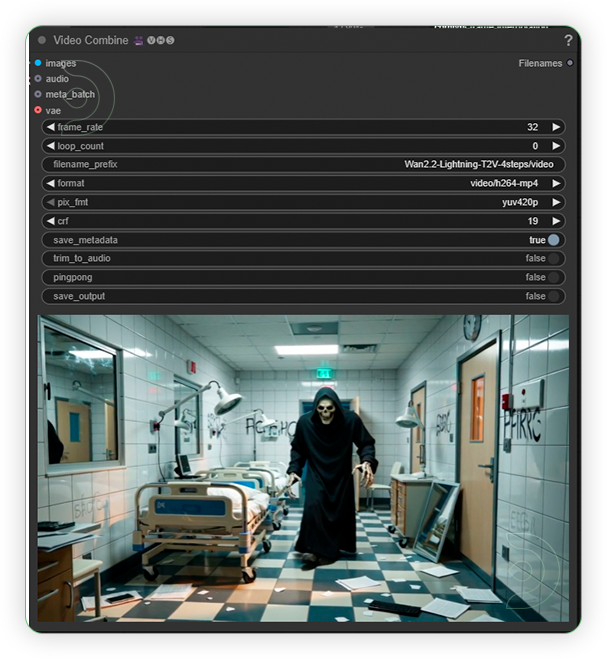Viewport: 607px width, 659px height.
Task: Enable the save_output toggle
Action: tap(553, 296)
